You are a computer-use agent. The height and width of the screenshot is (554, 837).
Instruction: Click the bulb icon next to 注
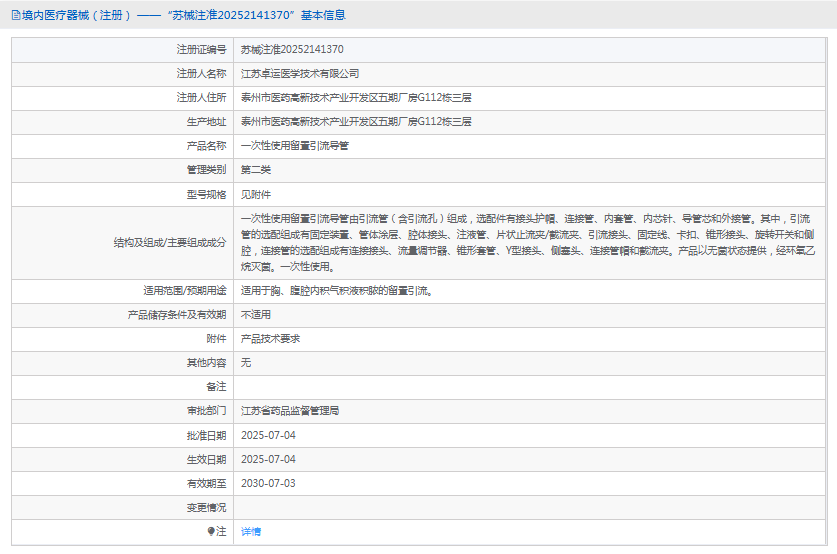pyautogui.click(x=211, y=532)
